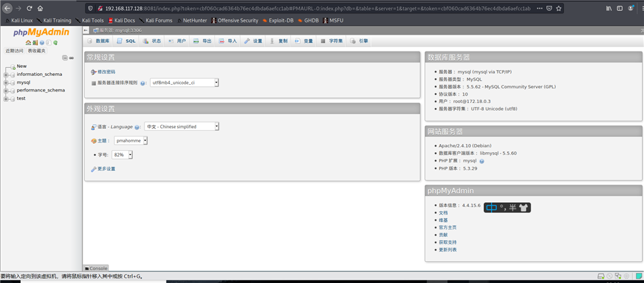
Task: Open 引擎 (Engines) tab
Action: tap(359, 41)
